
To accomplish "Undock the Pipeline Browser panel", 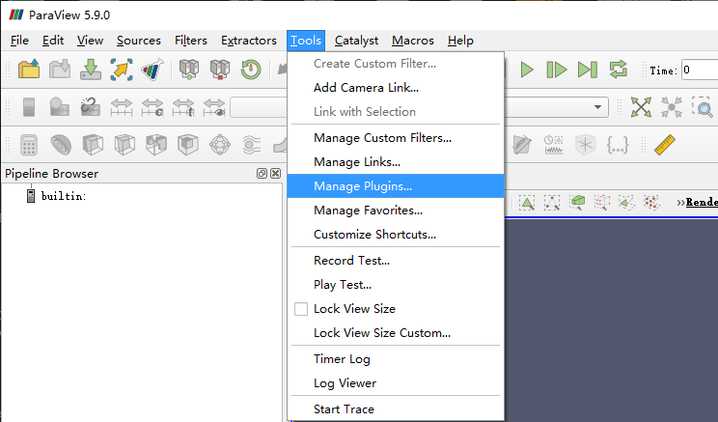I will click(x=262, y=173).
